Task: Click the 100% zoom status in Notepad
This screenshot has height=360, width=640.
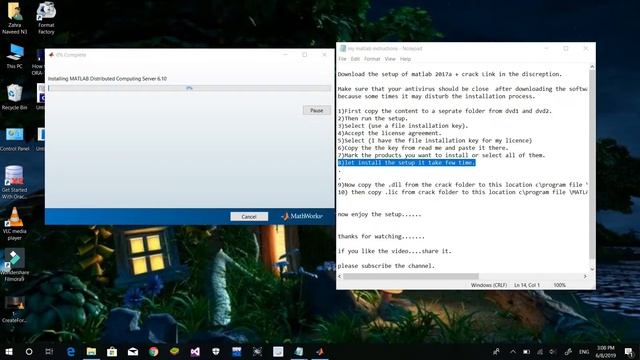Action: pyautogui.click(x=560, y=285)
